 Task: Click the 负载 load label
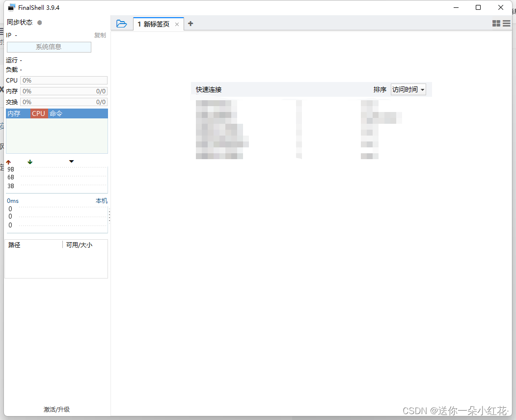[x=12, y=70]
